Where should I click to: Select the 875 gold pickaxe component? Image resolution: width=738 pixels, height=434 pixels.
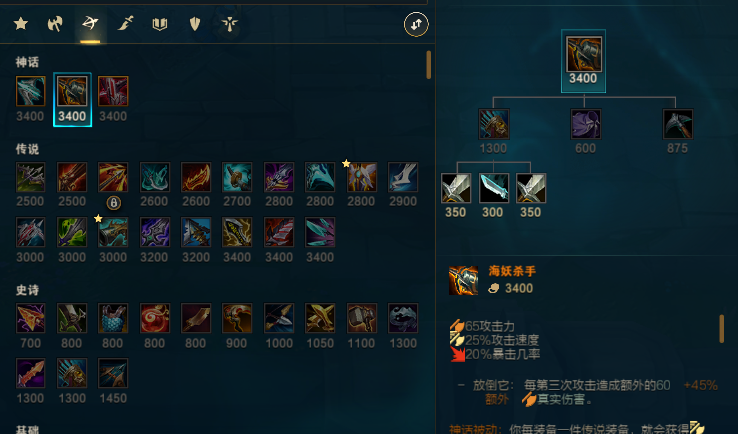[678, 124]
